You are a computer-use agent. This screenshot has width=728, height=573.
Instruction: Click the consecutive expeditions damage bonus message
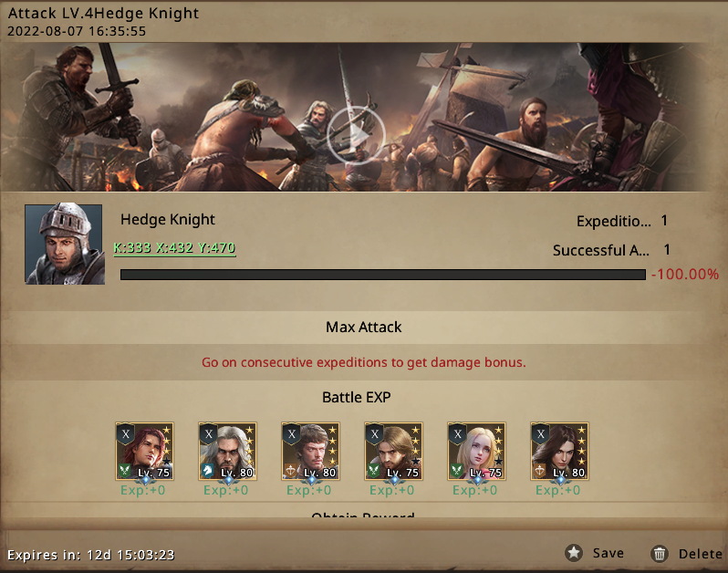(x=363, y=362)
